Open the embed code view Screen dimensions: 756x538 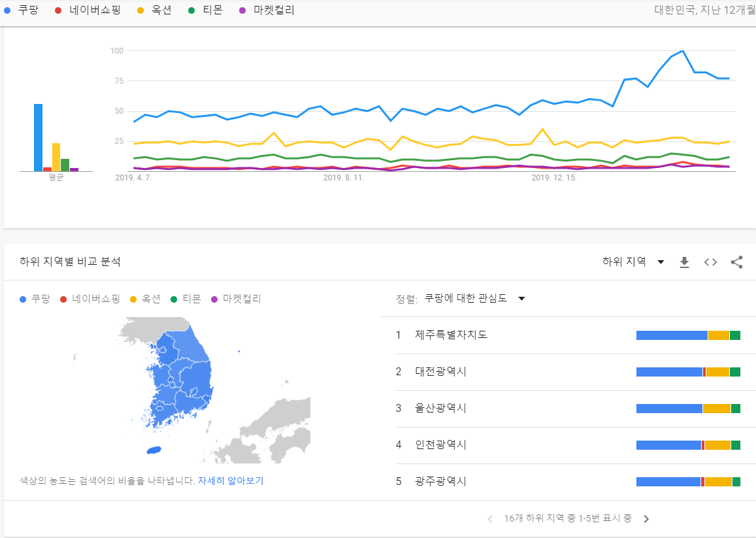pyautogui.click(x=710, y=261)
